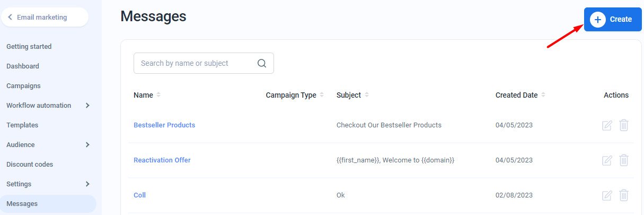Trash the Coll message
This screenshot has width=644, height=215.
click(x=624, y=195)
